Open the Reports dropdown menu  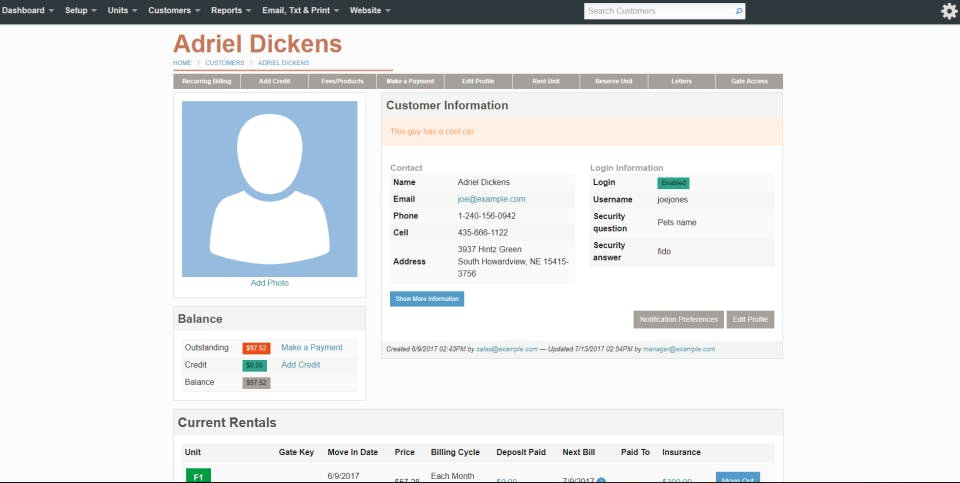coord(231,10)
